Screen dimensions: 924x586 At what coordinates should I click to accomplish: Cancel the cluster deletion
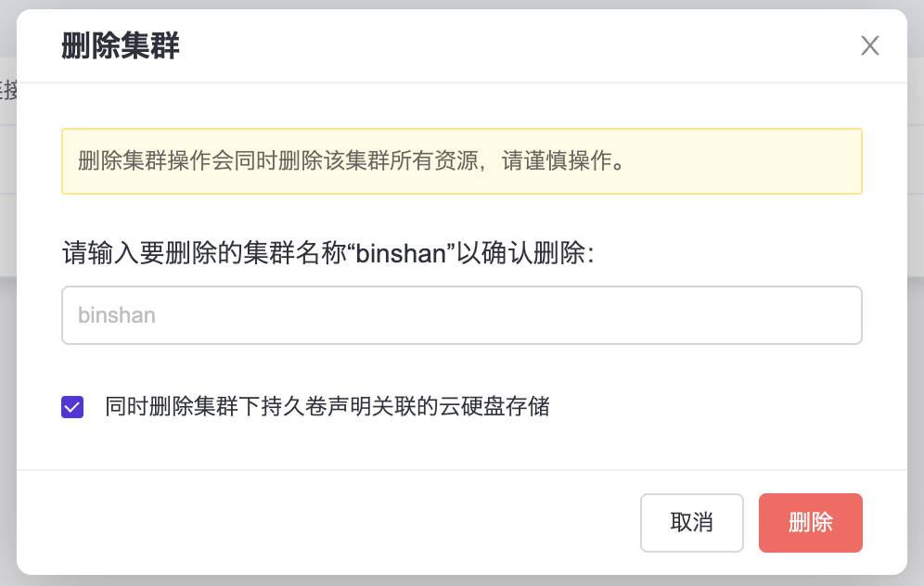(691, 523)
